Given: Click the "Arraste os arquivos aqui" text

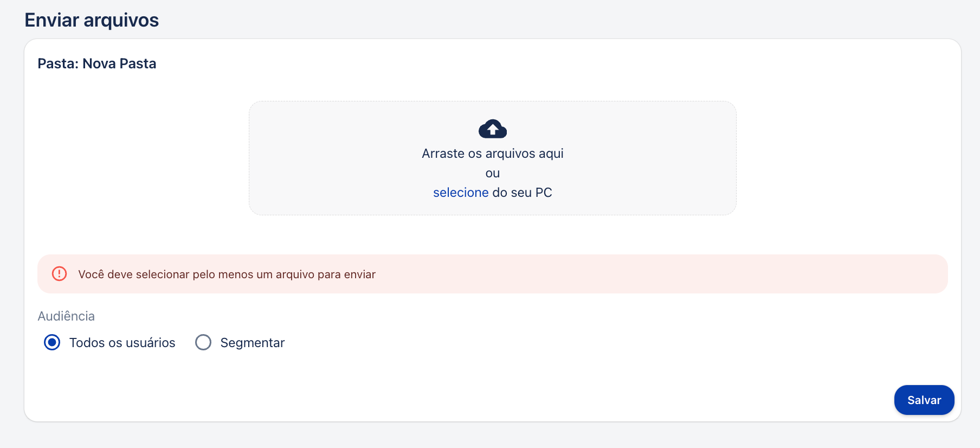Looking at the screenshot, I should 492,153.
